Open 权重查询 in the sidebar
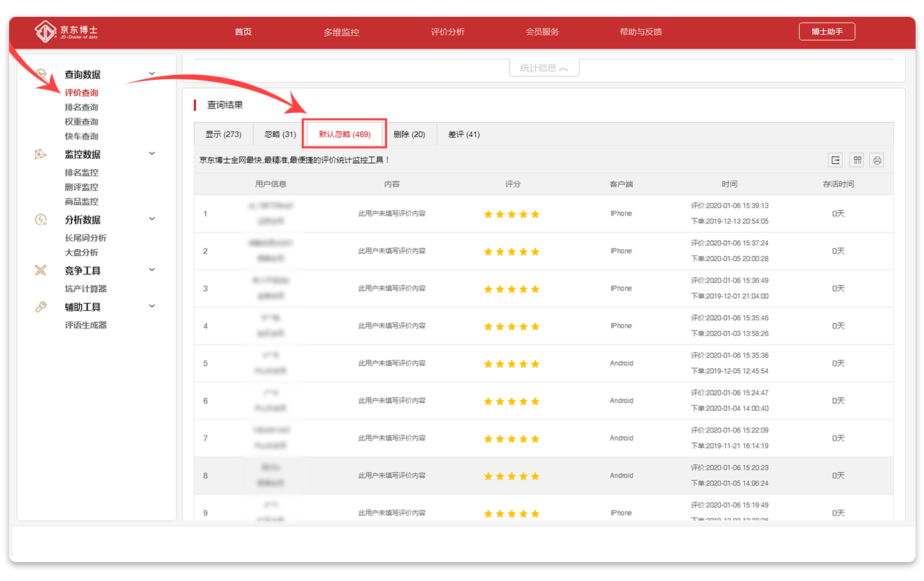Image resolution: width=924 pixels, height=581 pixels. tap(82, 122)
